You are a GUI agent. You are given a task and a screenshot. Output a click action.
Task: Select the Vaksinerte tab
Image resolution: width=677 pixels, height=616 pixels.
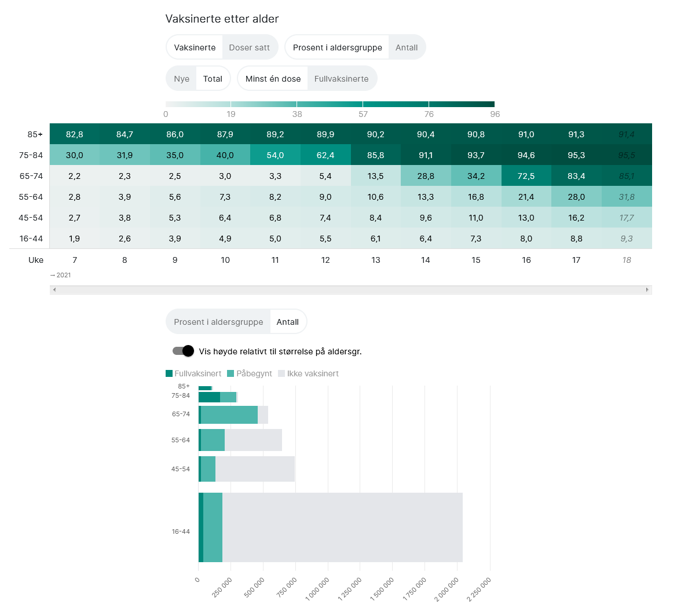point(195,47)
